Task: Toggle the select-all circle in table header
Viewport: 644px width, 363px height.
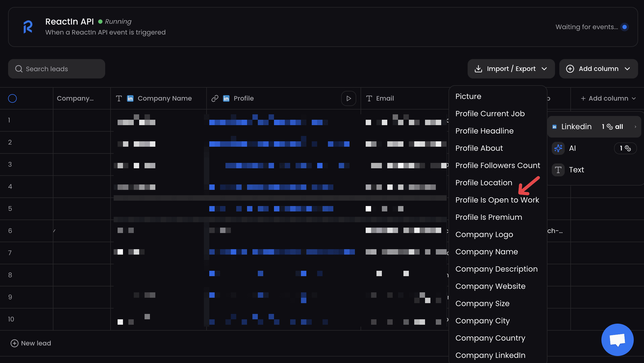Action: pos(12,98)
